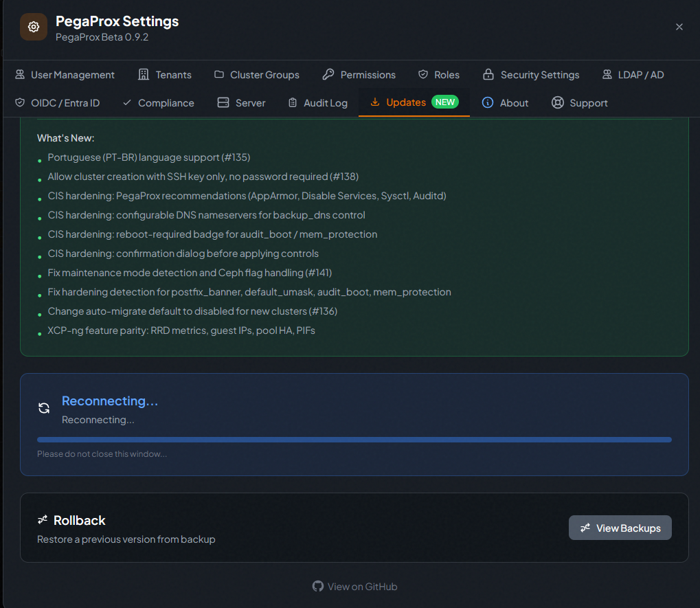
Task: Click the Roles shield icon
Action: point(422,75)
